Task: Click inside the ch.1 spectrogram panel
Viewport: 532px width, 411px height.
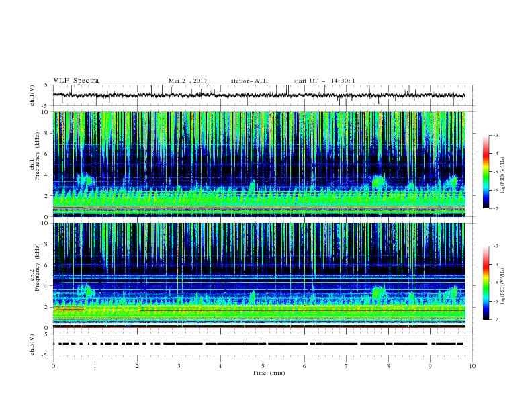Action: (259, 164)
